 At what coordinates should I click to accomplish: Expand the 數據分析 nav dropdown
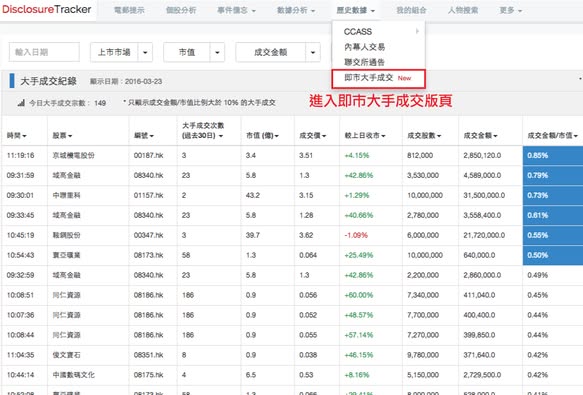[296, 10]
